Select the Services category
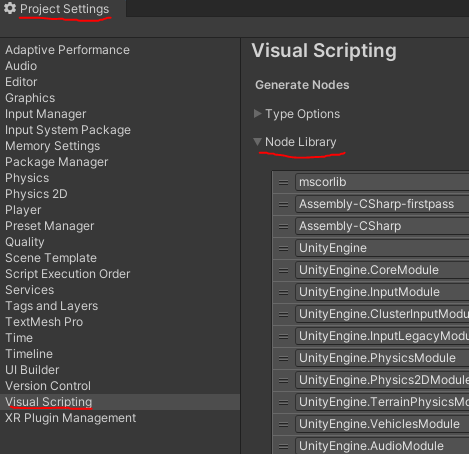This screenshot has width=469, height=454. point(29,290)
